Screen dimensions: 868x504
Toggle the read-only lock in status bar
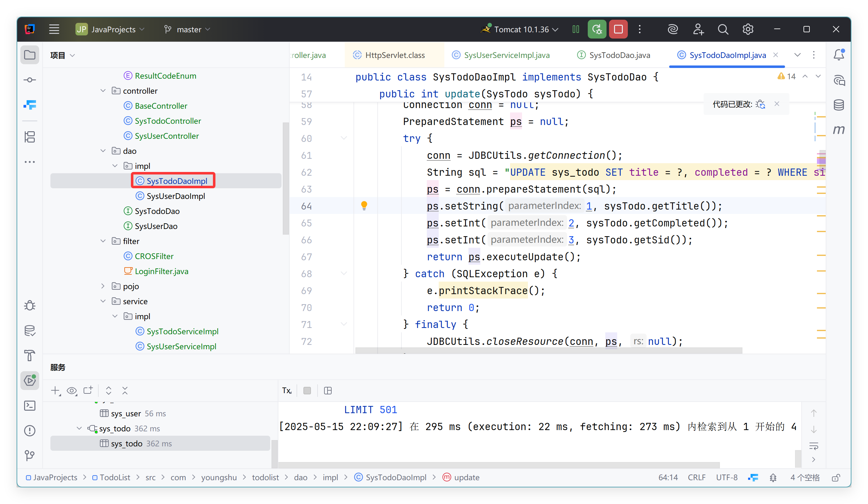tap(836, 477)
